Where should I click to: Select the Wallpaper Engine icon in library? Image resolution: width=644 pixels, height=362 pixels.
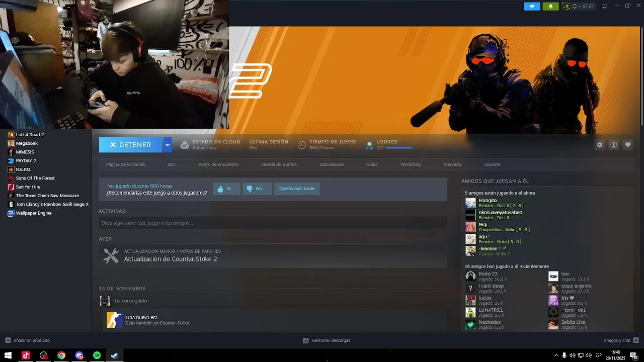pyautogui.click(x=11, y=213)
